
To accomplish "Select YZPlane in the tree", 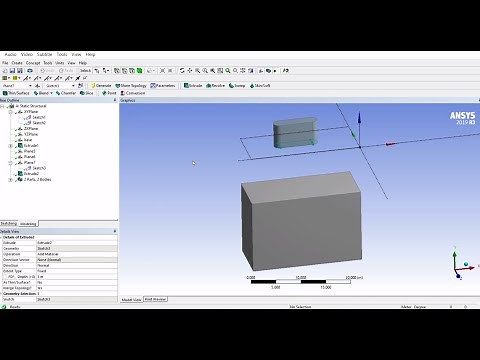I will [31, 134].
